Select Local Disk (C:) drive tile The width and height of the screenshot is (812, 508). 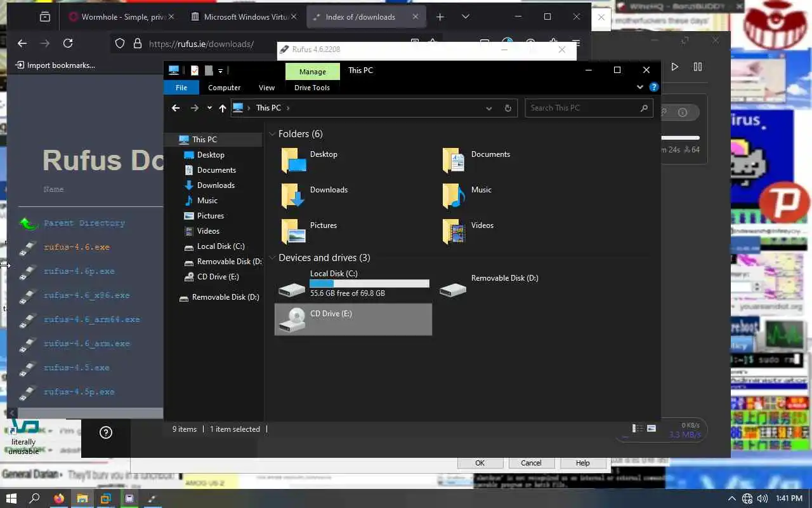tap(353, 284)
